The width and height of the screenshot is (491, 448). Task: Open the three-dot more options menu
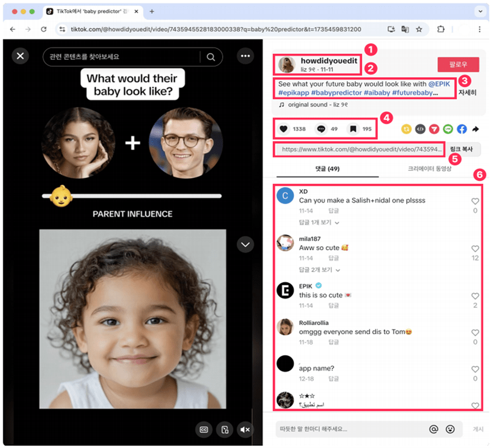(x=245, y=56)
